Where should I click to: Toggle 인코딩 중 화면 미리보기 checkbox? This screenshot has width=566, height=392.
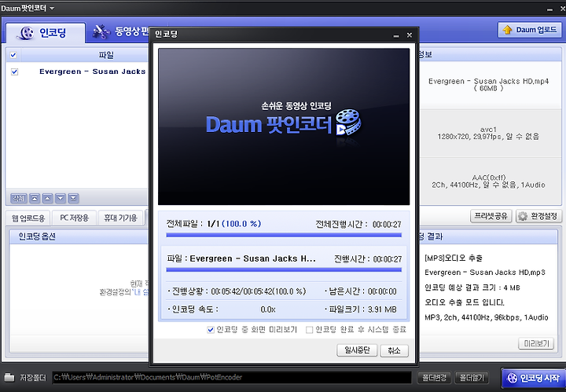(211, 330)
